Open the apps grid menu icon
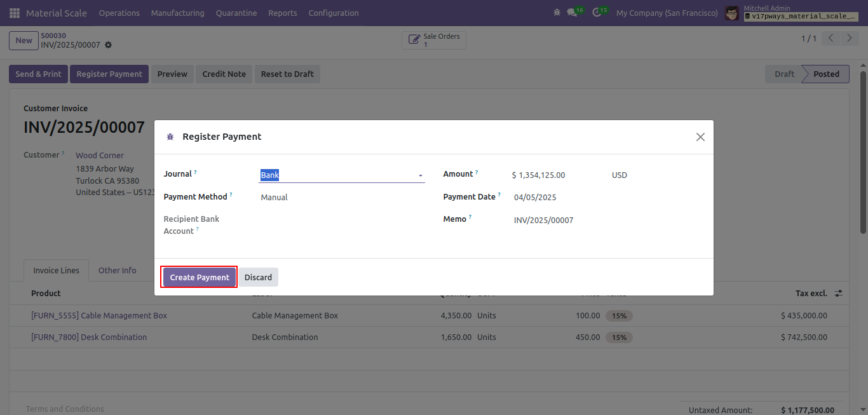 click(15, 13)
